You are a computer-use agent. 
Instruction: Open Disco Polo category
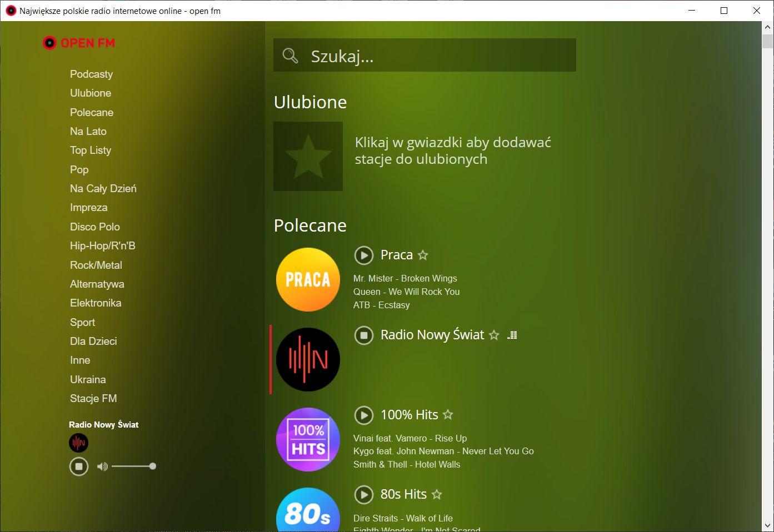click(x=95, y=227)
